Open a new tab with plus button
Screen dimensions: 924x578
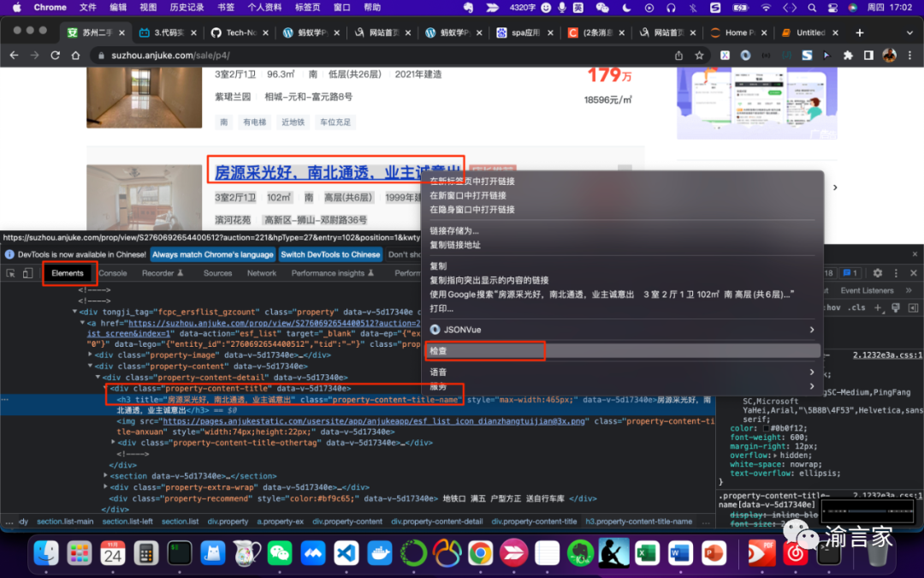click(x=860, y=33)
